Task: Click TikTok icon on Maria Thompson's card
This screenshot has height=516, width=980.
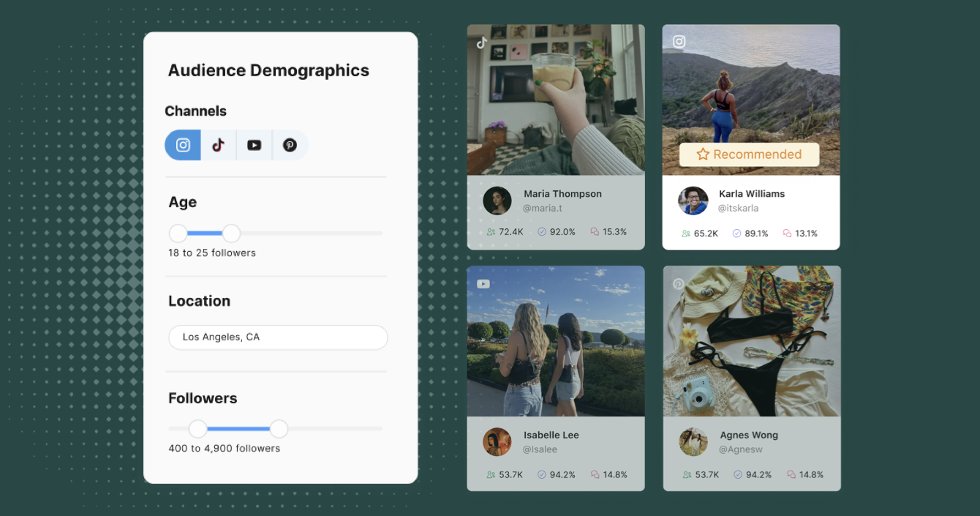Action: click(x=482, y=42)
